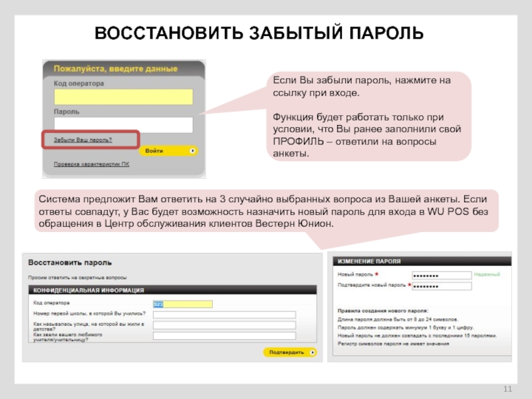
Task: Select the Код оператора field containing 823
Action: [x=182, y=304]
